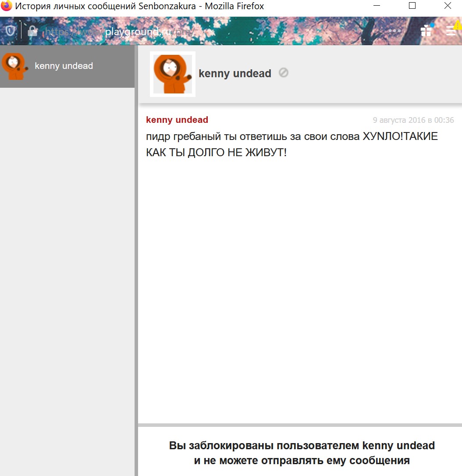
Task: Open the page actions three-dot menu
Action: (x=394, y=31)
